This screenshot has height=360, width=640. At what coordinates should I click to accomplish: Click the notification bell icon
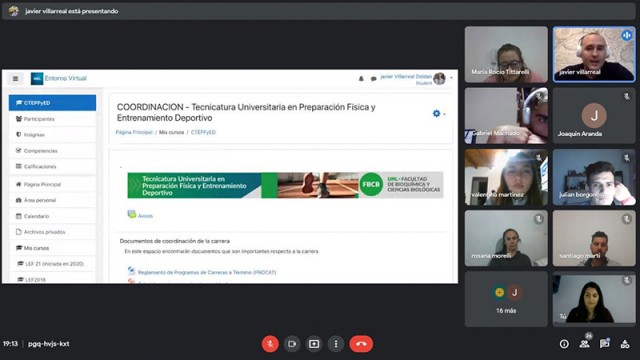pyautogui.click(x=361, y=79)
